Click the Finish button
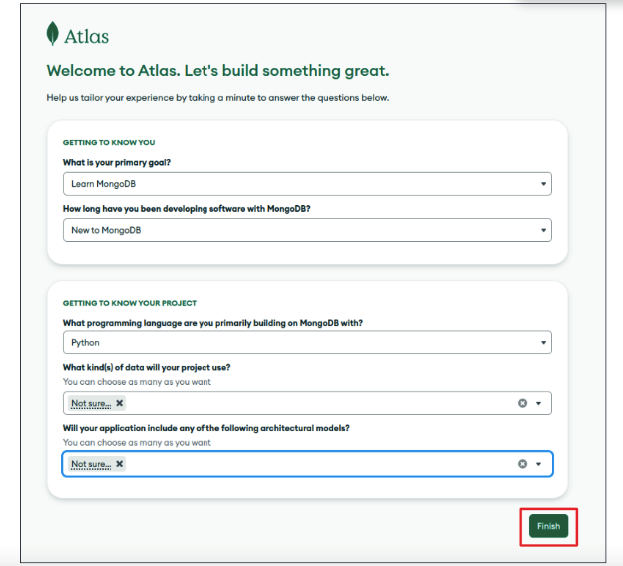This screenshot has width=623, height=566. pyautogui.click(x=548, y=526)
